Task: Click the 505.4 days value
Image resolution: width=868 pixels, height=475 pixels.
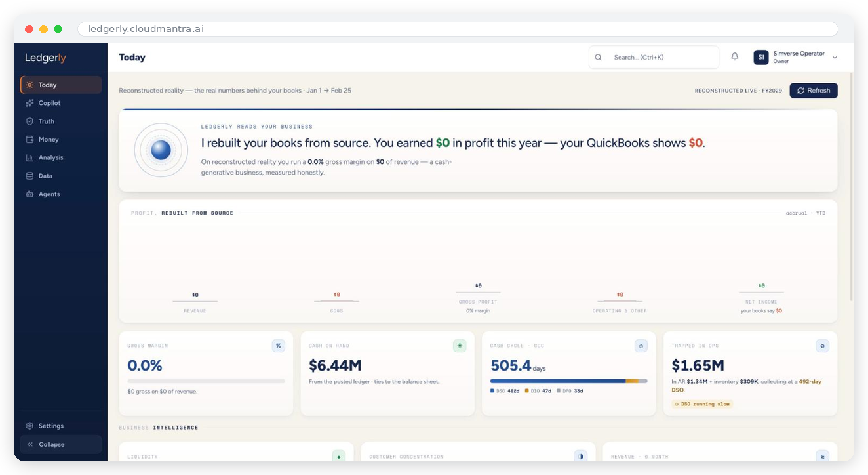Action: [511, 365]
